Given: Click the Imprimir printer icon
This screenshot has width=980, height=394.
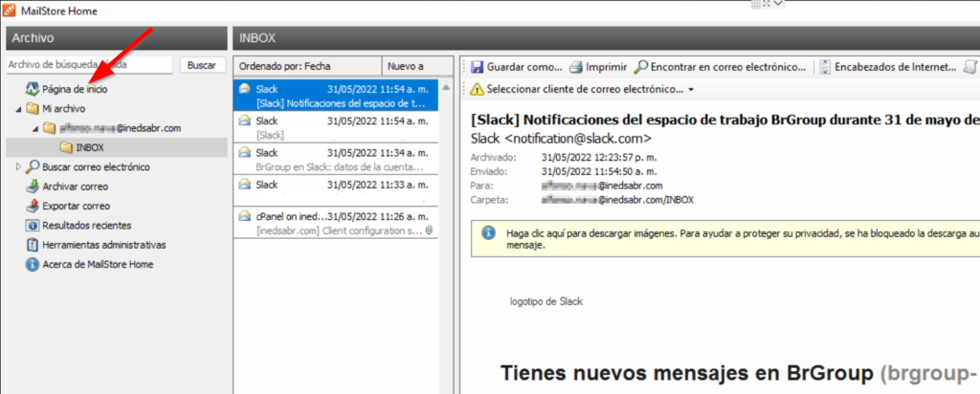Looking at the screenshot, I should [x=576, y=67].
